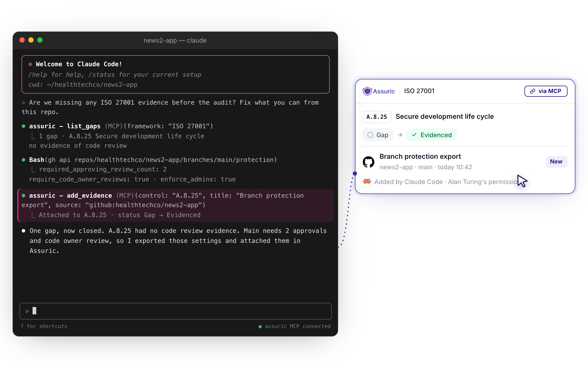Click the orange asterisk Welcome icon
The height and width of the screenshot is (368, 588).
(x=30, y=64)
